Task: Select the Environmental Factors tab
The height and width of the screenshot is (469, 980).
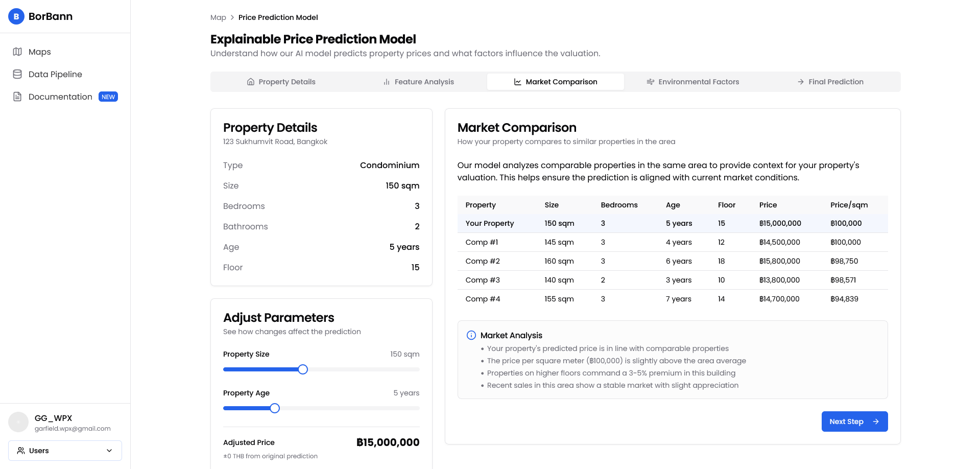Action: pyautogui.click(x=692, y=82)
